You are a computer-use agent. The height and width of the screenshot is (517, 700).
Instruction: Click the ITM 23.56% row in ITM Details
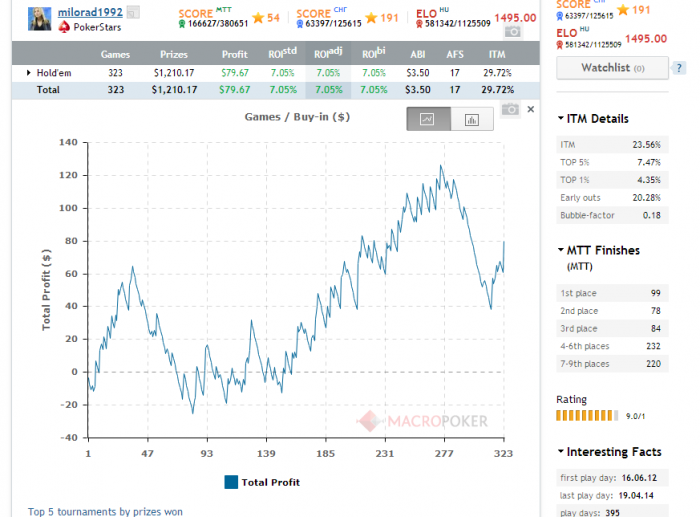[612, 145]
